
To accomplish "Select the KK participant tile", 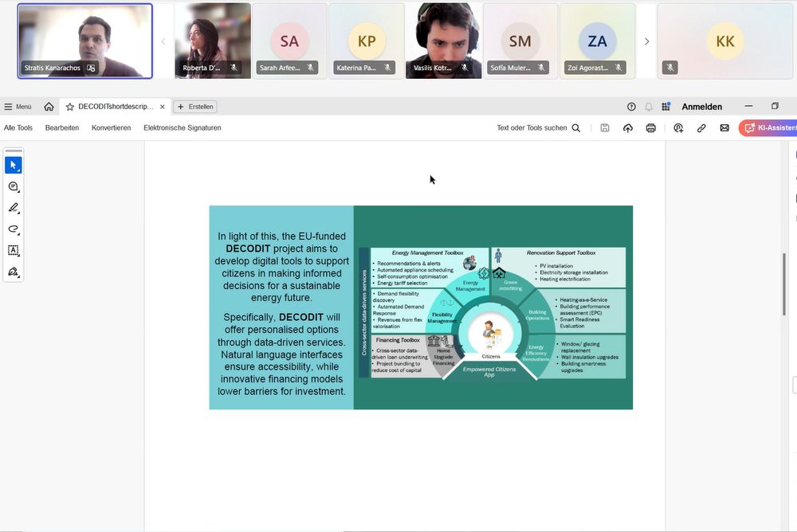I will 724,41.
